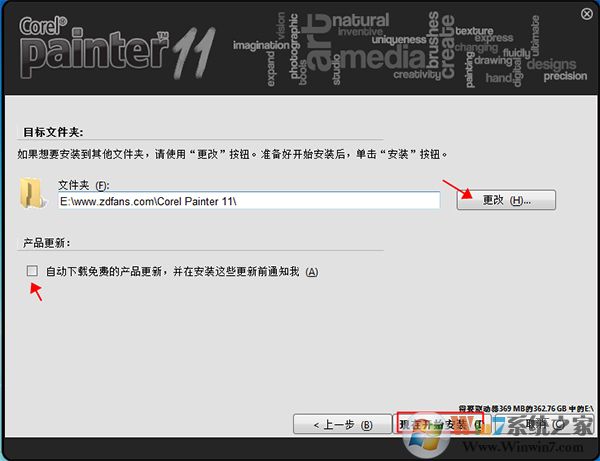
Task: Close the installer with the X icon
Action: (x=586, y=14)
